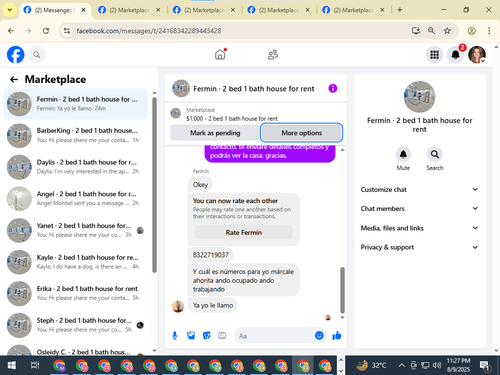Attach a photo file icon
The height and width of the screenshot is (375, 500).
(191, 336)
